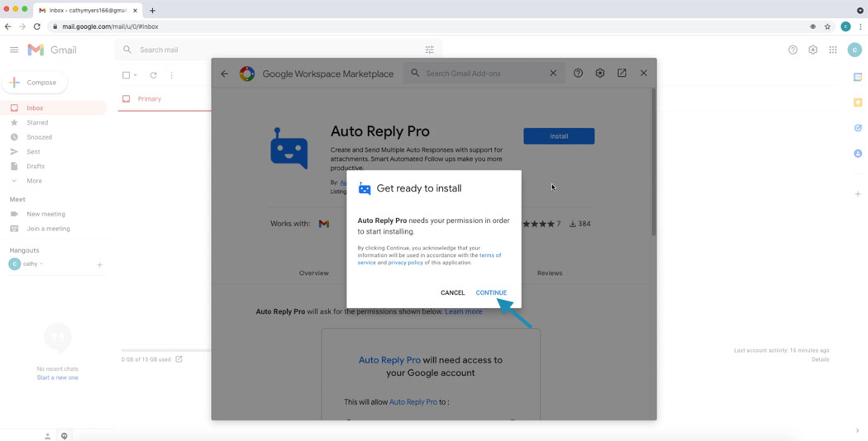The width and height of the screenshot is (868, 441).
Task: Focus the Search Gmail Add-ons field
Action: [x=484, y=73]
